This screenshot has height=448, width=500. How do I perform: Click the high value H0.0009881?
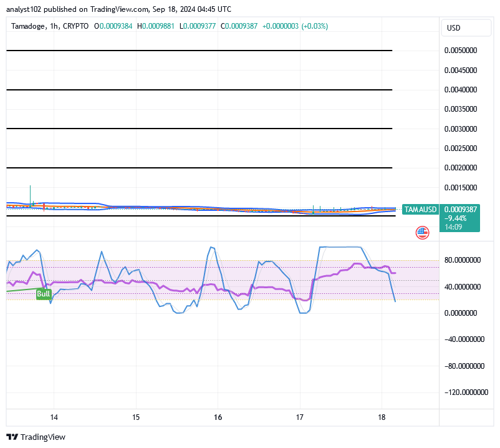click(x=156, y=26)
